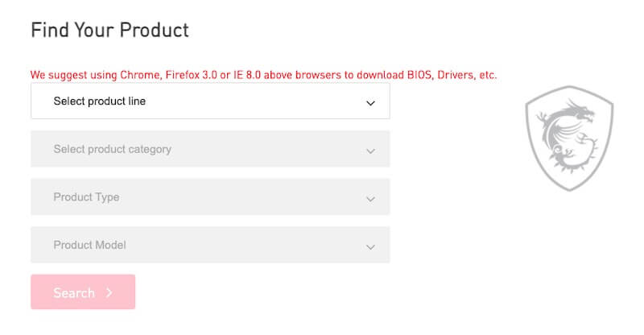Click the word Chrome in the red notice
Screen dimensions: 644x335
pyautogui.click(x=141, y=75)
